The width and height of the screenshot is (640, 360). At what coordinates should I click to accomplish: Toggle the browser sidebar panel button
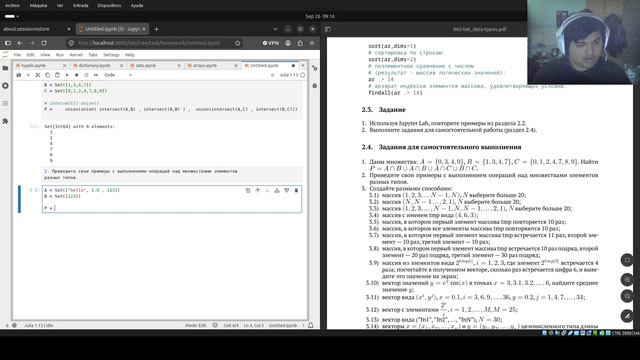[x=8, y=43]
